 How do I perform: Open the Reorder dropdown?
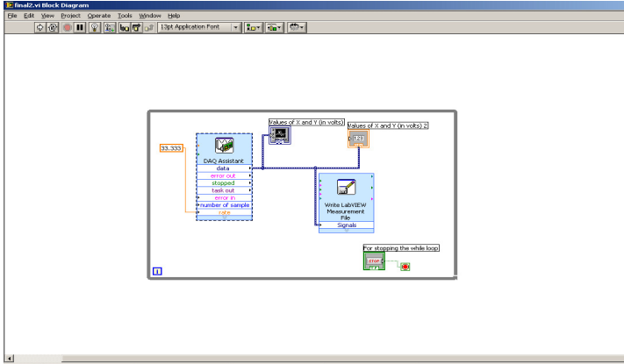point(297,27)
